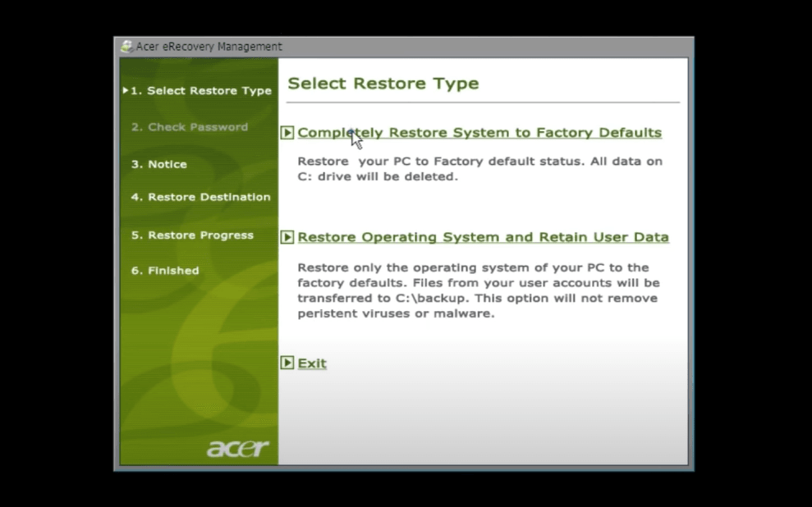Screen dimensions: 812x507
Task: Click the Select Restore Type heading
Action: click(x=383, y=84)
